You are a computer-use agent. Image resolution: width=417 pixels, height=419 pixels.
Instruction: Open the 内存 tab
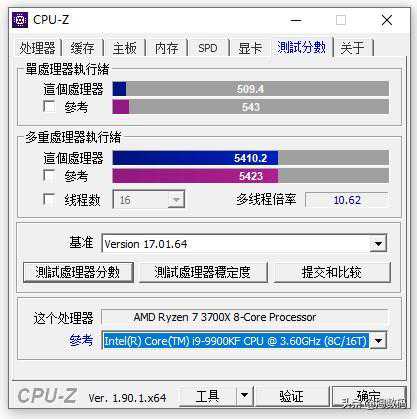pos(166,49)
